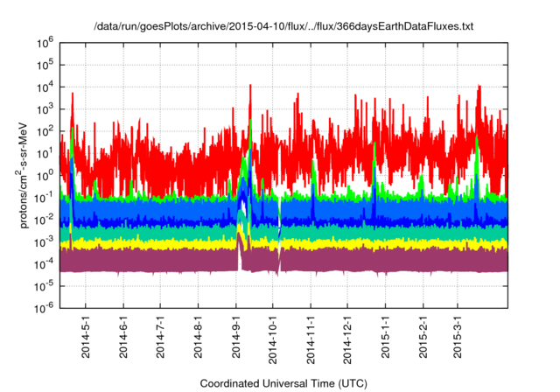Click the 10^6 y-axis tick label

pos(45,43)
